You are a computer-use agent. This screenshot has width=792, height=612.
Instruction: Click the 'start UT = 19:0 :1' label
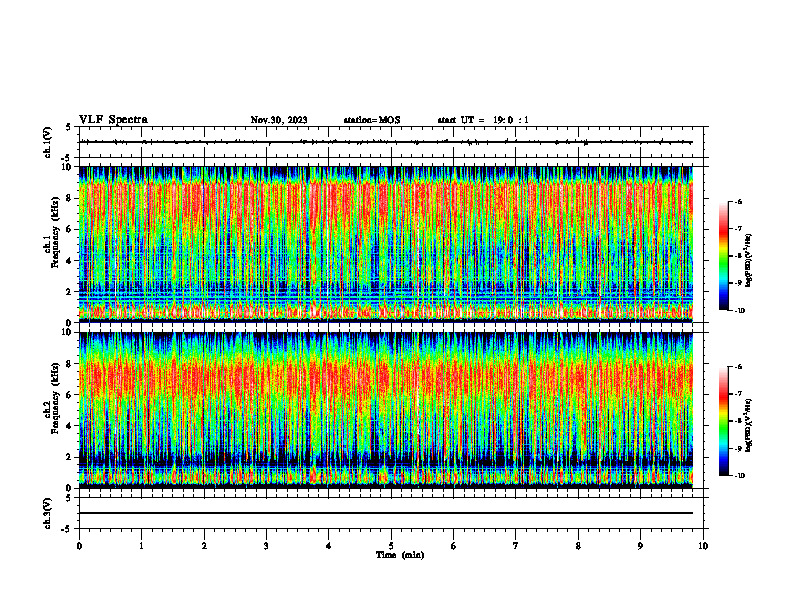click(x=483, y=120)
